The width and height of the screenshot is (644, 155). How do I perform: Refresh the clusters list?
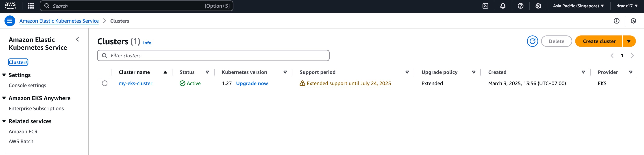click(x=532, y=41)
